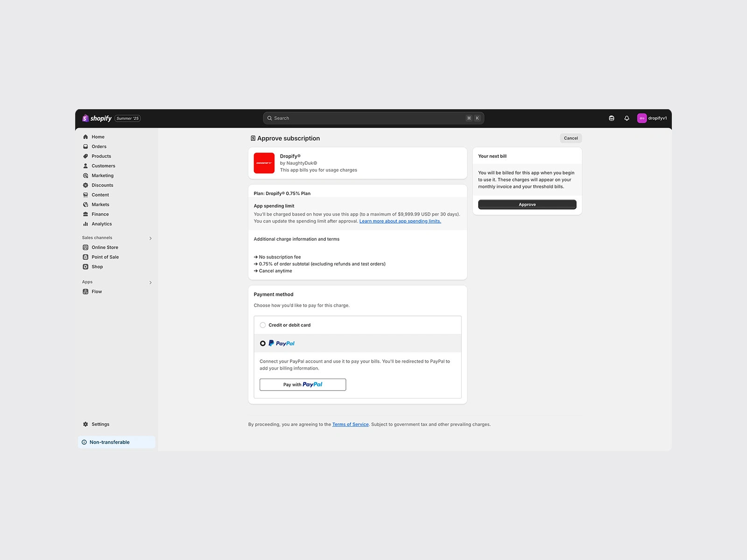Cancel the subscription approval
Image resolution: width=747 pixels, height=560 pixels.
pyautogui.click(x=571, y=138)
